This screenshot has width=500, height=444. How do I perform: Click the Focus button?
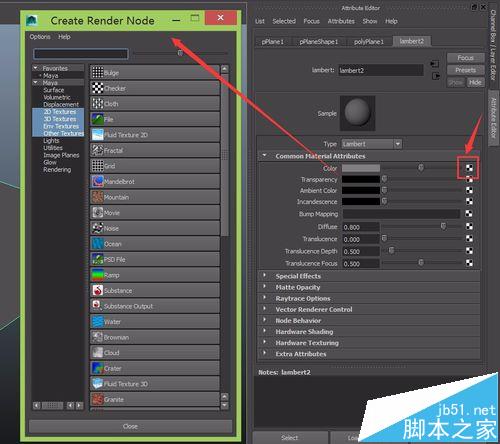tap(465, 58)
